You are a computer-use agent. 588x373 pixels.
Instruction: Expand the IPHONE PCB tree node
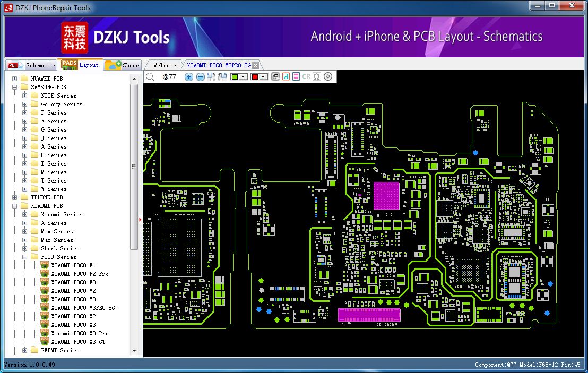15,197
